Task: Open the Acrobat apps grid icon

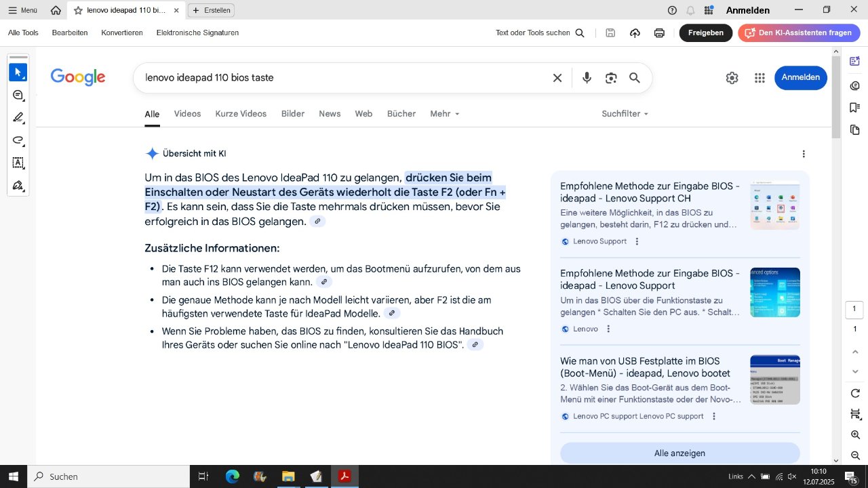Action: (x=709, y=10)
